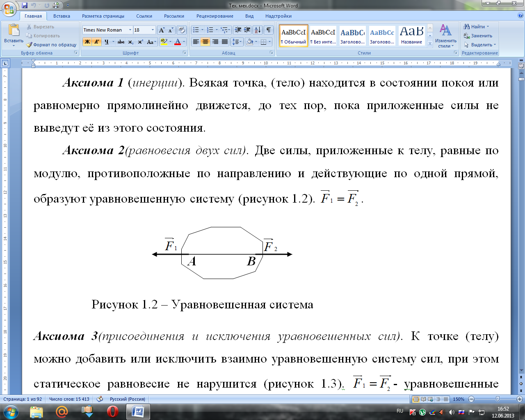Open the Рецензирование ribbon tab
The height and width of the screenshot is (420, 525).
[215, 16]
